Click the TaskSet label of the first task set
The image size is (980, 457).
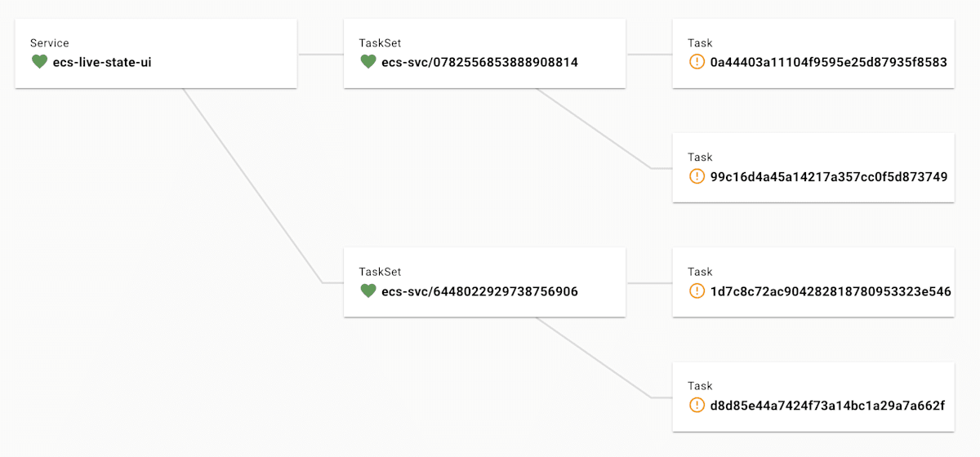point(380,43)
